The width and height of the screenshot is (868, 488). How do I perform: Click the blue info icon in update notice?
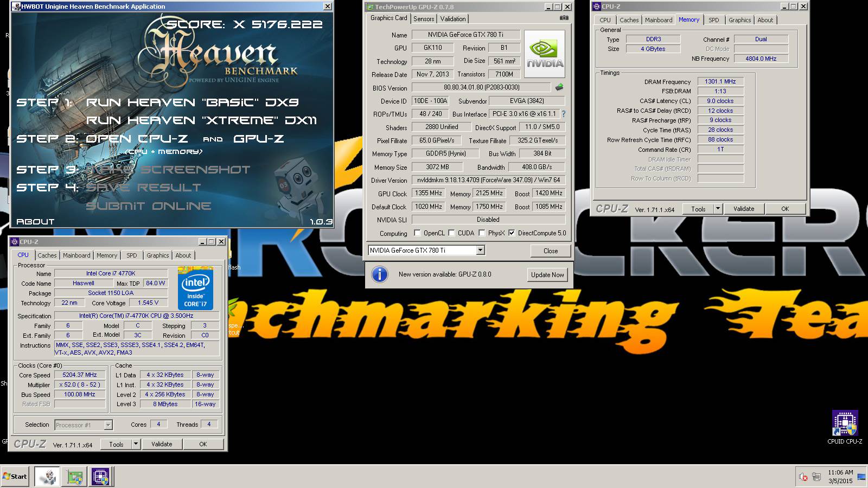pyautogui.click(x=380, y=274)
